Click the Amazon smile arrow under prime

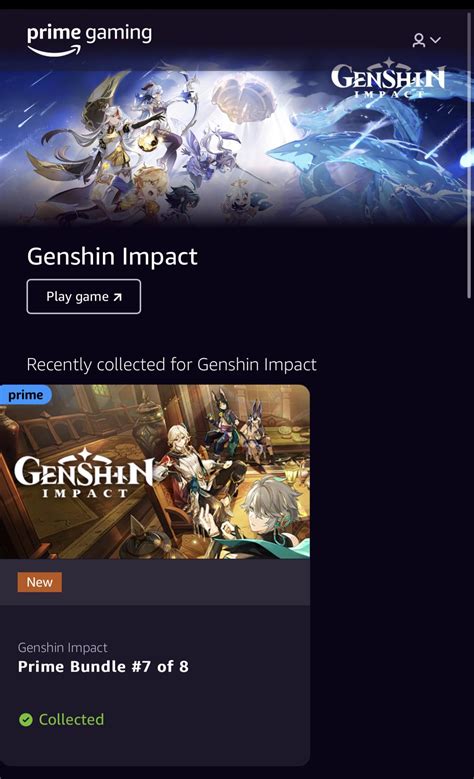click(54, 51)
